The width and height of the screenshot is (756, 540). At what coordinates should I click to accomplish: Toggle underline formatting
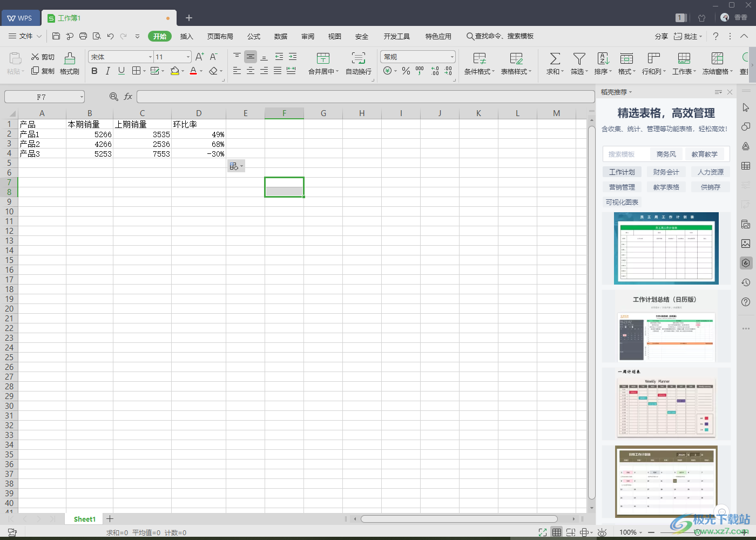click(x=122, y=71)
